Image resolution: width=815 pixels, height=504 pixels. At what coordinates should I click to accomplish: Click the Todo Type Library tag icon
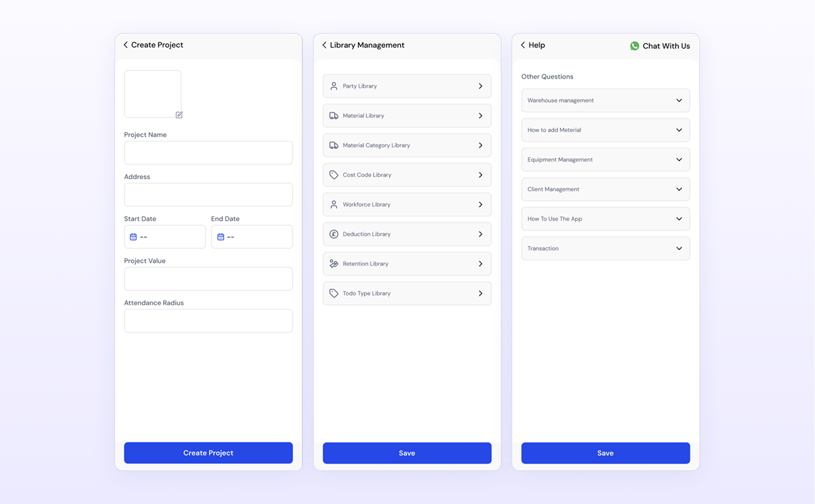tap(334, 293)
